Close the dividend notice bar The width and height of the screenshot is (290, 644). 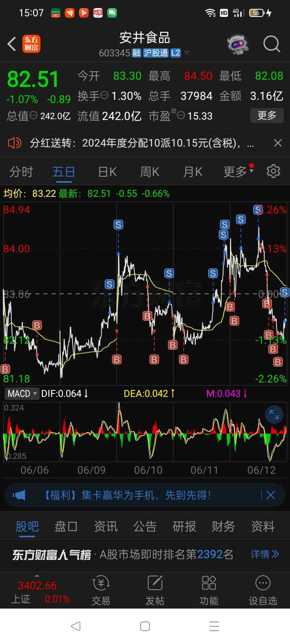tap(278, 143)
